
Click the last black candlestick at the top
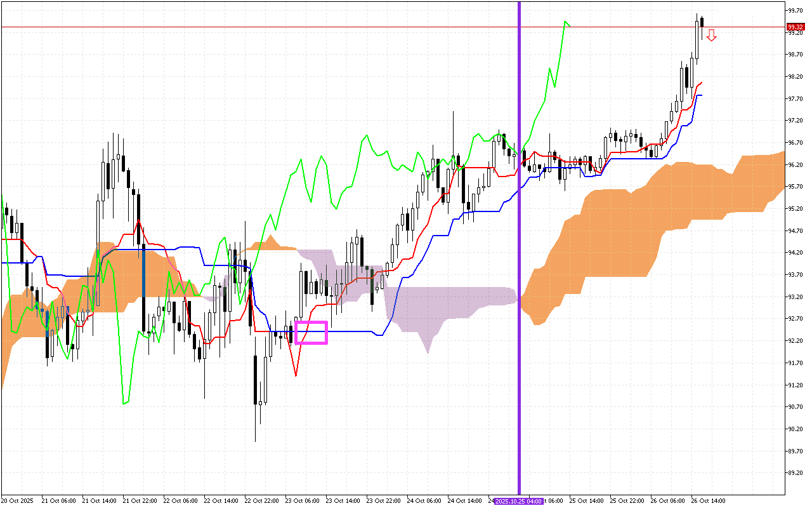tap(702, 22)
